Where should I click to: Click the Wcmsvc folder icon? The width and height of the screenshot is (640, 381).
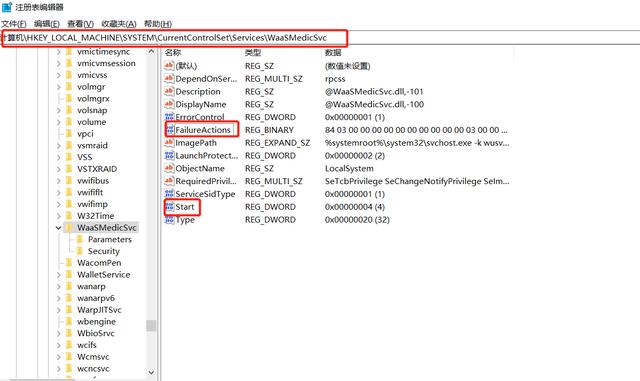pos(69,356)
